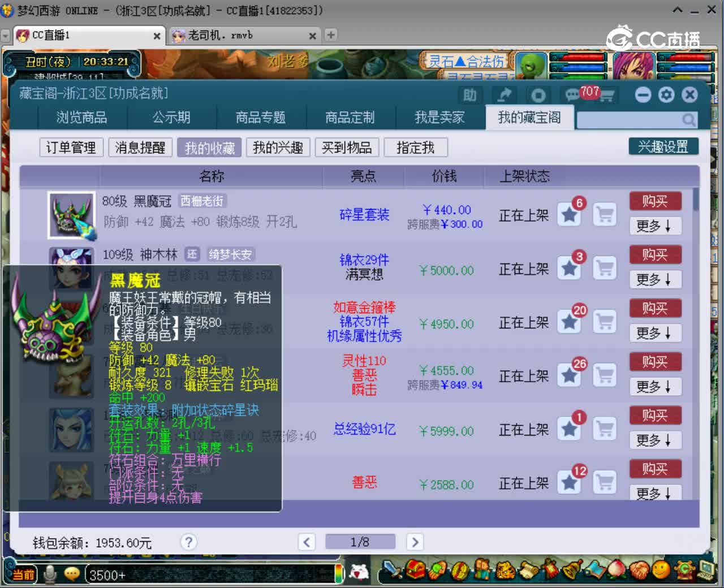724x588 pixels.
Task: Switch to the 我是卖家 tab
Action: pyautogui.click(x=439, y=118)
